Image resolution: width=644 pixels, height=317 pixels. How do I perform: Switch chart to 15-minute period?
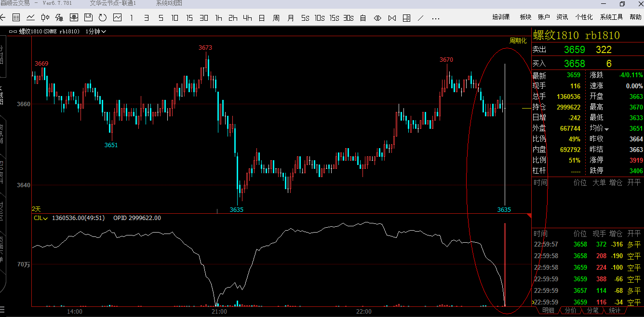(189, 18)
